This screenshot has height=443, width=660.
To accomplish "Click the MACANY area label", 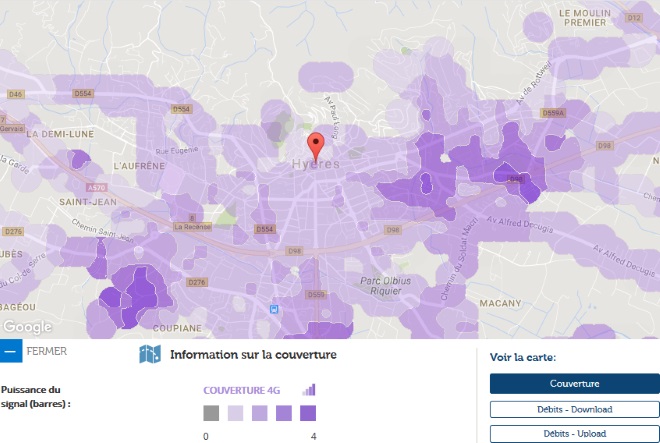I will click(500, 303).
